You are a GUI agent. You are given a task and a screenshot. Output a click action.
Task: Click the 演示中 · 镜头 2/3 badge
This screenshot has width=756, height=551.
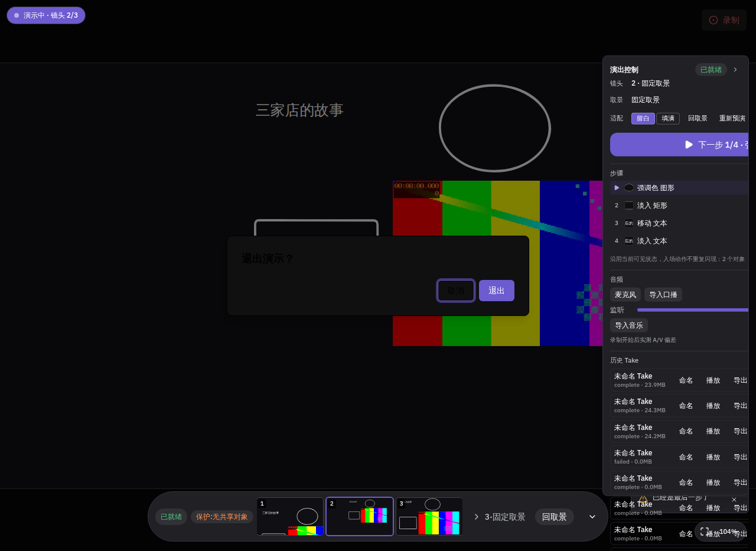[x=46, y=15]
